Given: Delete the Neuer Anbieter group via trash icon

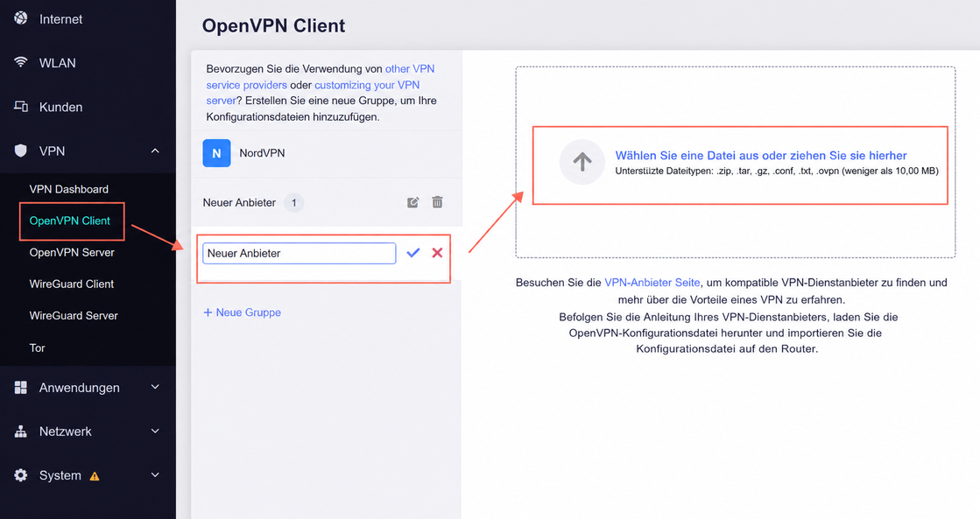Looking at the screenshot, I should (x=438, y=202).
